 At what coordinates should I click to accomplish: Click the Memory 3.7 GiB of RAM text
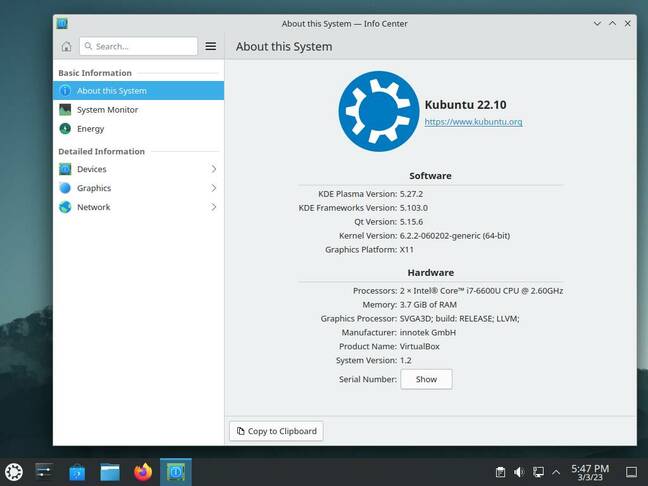tap(428, 305)
